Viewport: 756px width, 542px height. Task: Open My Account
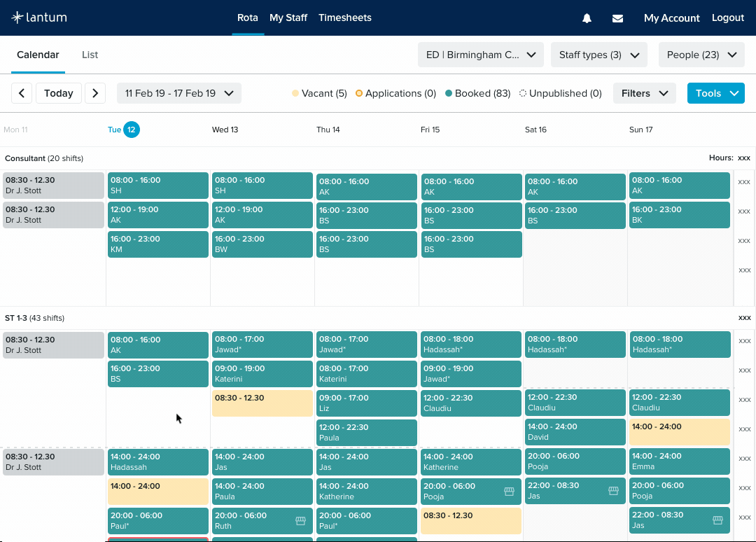[x=671, y=18]
